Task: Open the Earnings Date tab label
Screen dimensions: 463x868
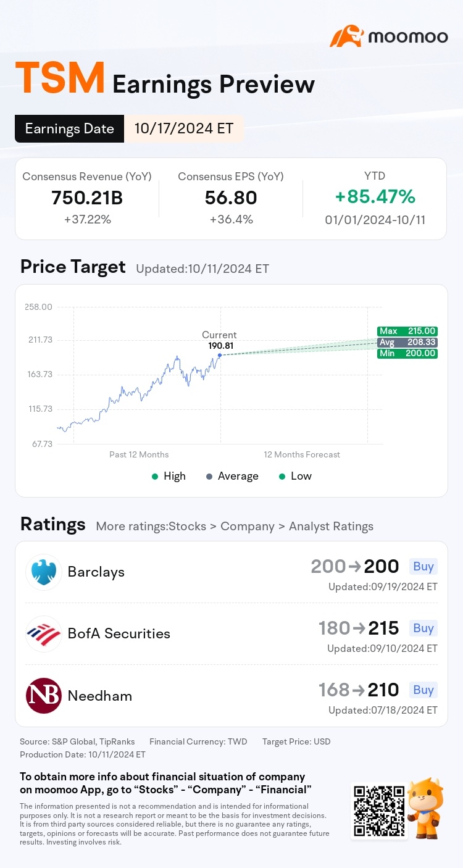Action: coord(70,128)
